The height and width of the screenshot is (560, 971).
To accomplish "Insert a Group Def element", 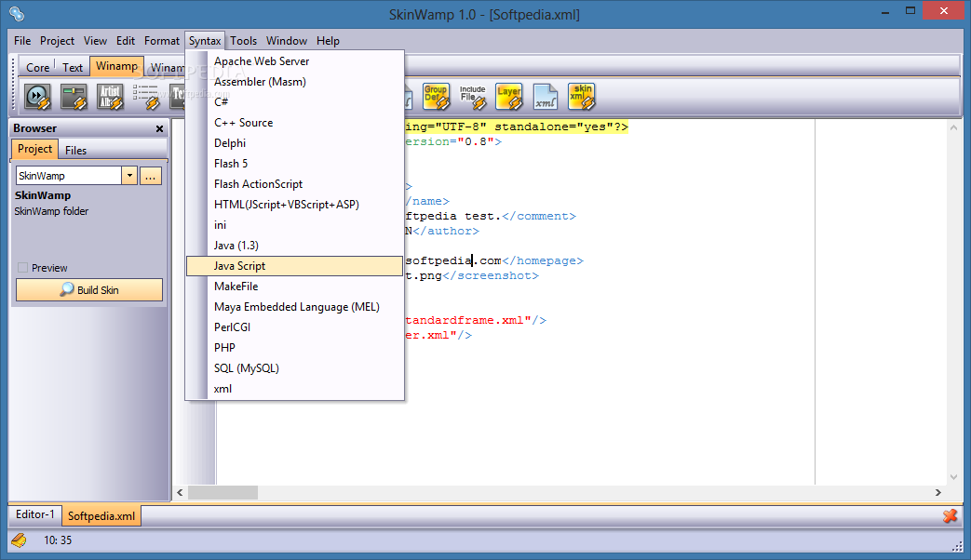I will tap(436, 97).
